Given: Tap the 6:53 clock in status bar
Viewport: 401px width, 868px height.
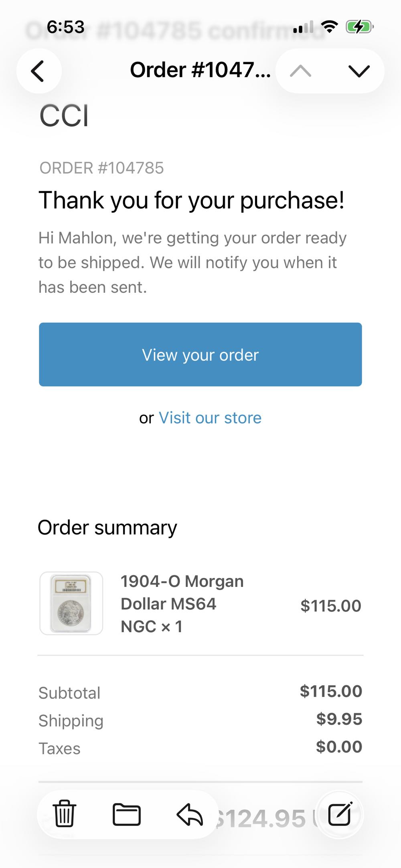Looking at the screenshot, I should tap(65, 26).
